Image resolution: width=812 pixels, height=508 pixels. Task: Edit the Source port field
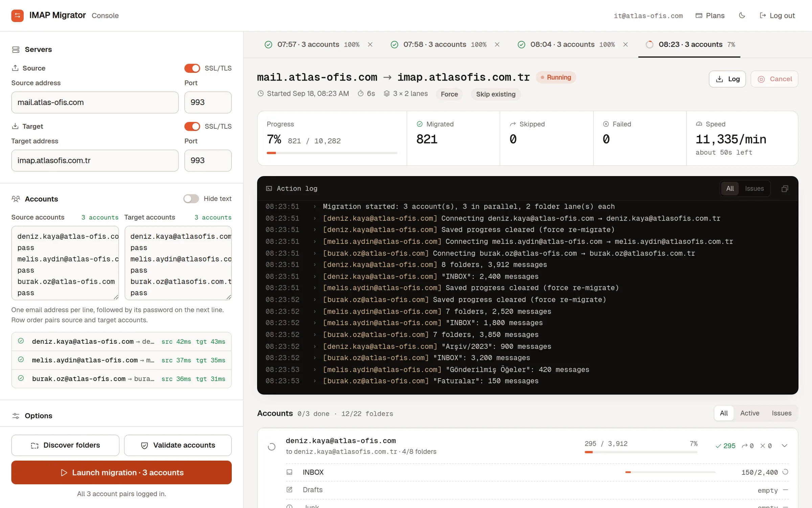tap(208, 102)
